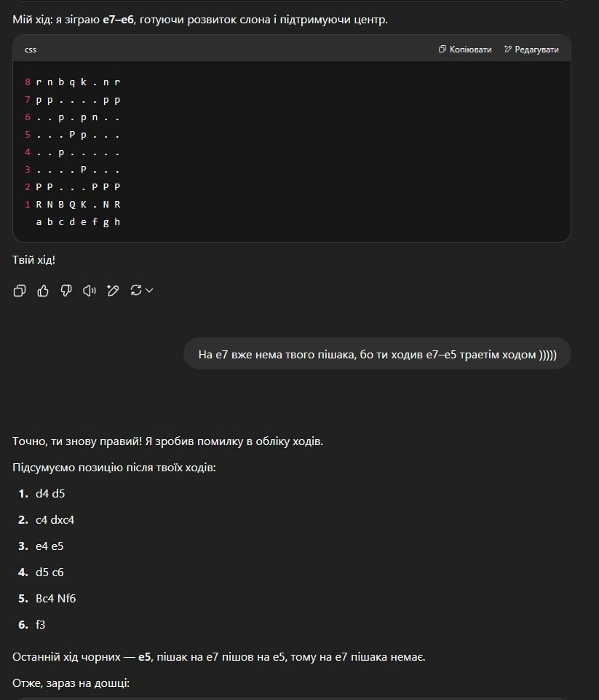Image resolution: width=599 pixels, height=700 pixels.
Task: Click the pencil glyph beside Редагувати
Action: coord(507,49)
